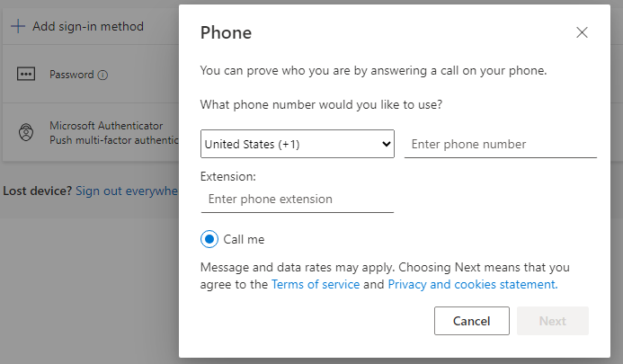This screenshot has height=364, width=623.
Task: Select the Password sign-in method row text
Action: tap(71, 75)
